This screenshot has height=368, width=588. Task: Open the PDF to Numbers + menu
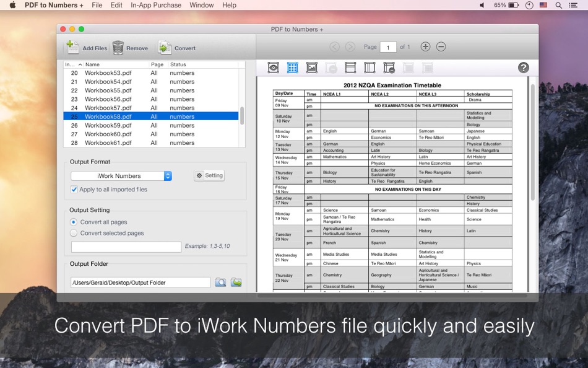coord(54,5)
